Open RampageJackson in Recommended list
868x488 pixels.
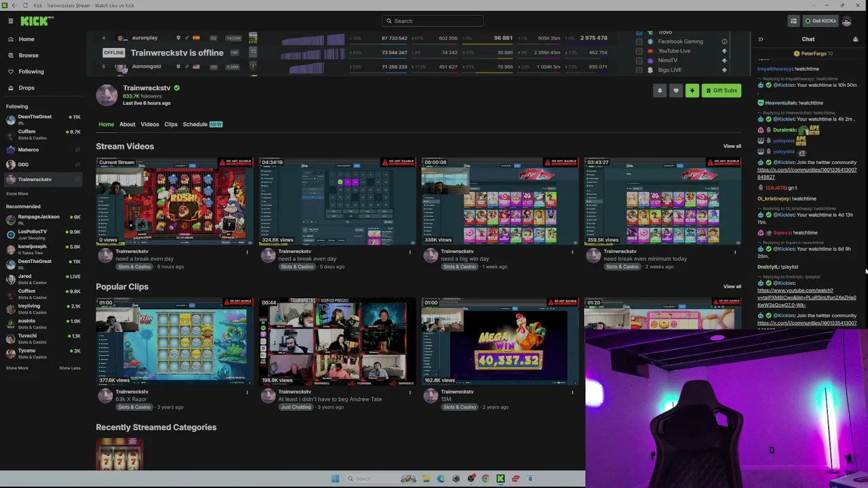[43, 219]
